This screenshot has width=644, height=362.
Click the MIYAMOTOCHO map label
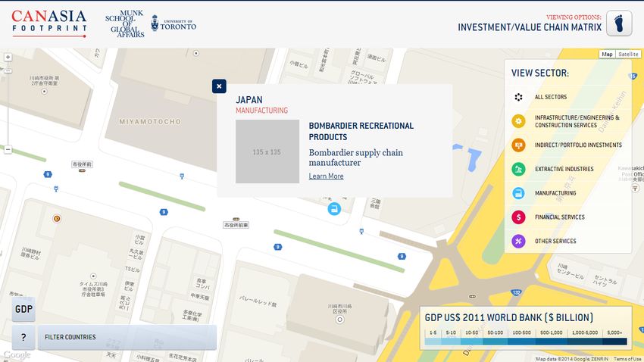[x=150, y=122]
